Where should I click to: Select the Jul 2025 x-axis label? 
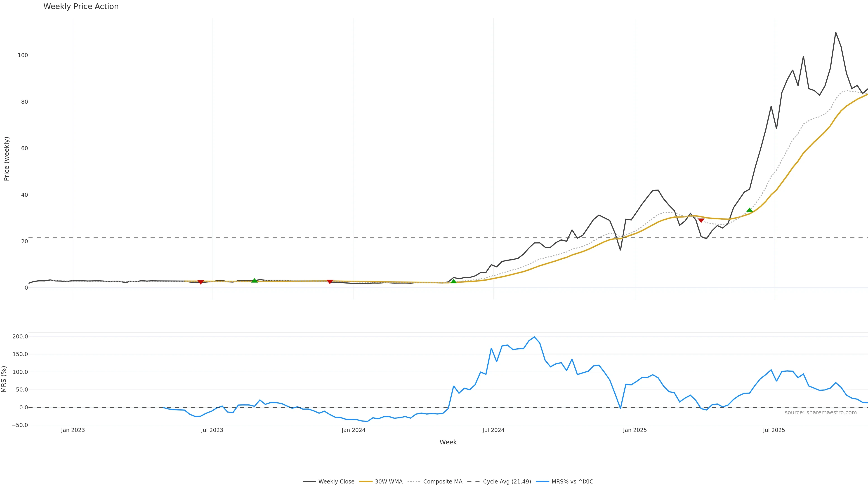tap(774, 430)
